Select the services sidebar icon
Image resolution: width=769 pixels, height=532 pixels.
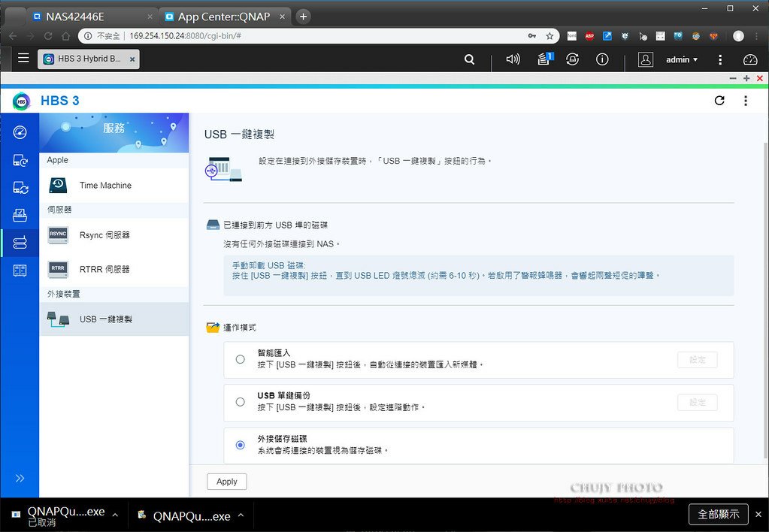click(x=20, y=243)
